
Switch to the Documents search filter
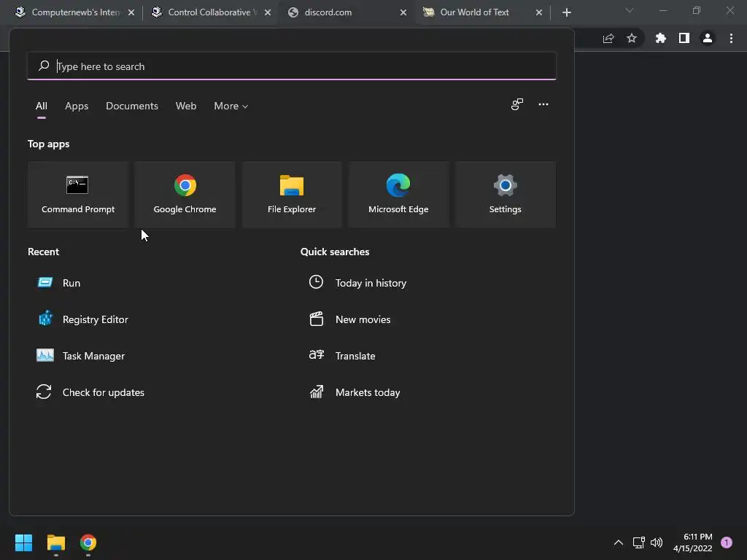tap(132, 106)
